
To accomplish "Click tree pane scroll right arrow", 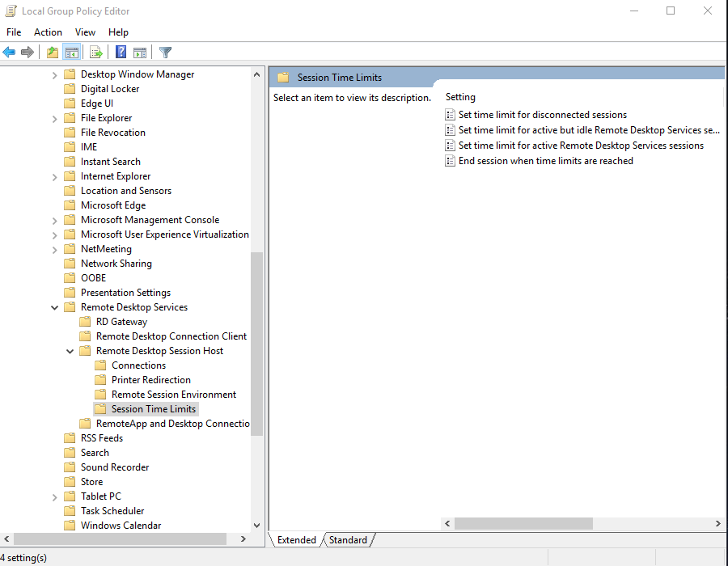I will 243,539.
